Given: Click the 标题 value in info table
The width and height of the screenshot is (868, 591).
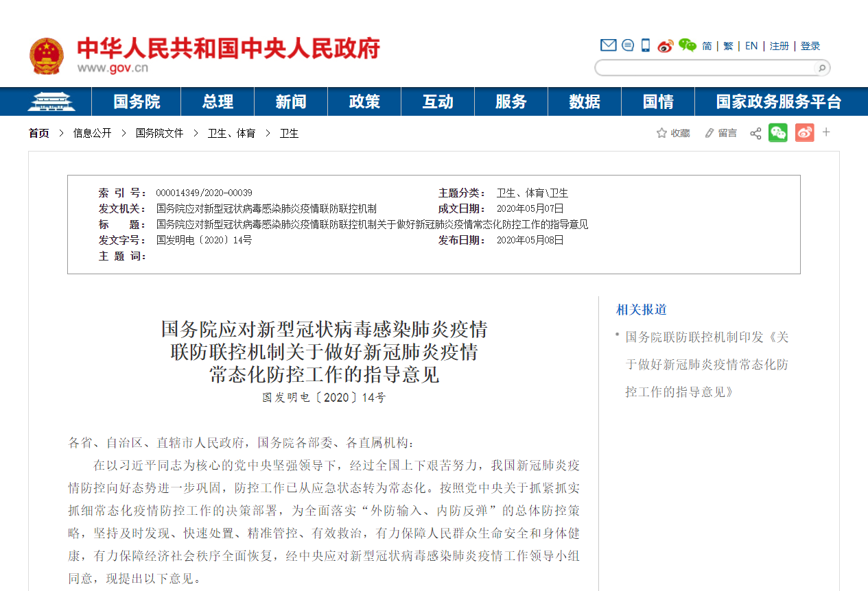Looking at the screenshot, I should 372,225.
